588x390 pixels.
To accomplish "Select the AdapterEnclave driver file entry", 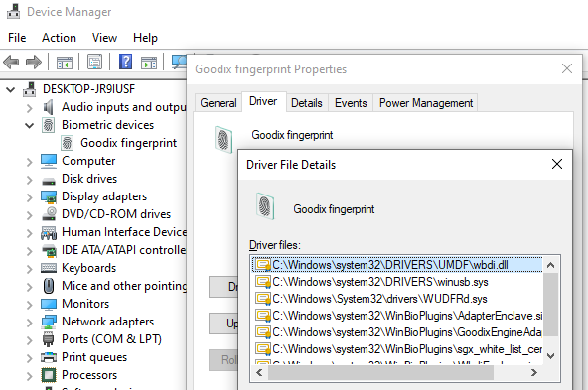I will click(x=397, y=316).
